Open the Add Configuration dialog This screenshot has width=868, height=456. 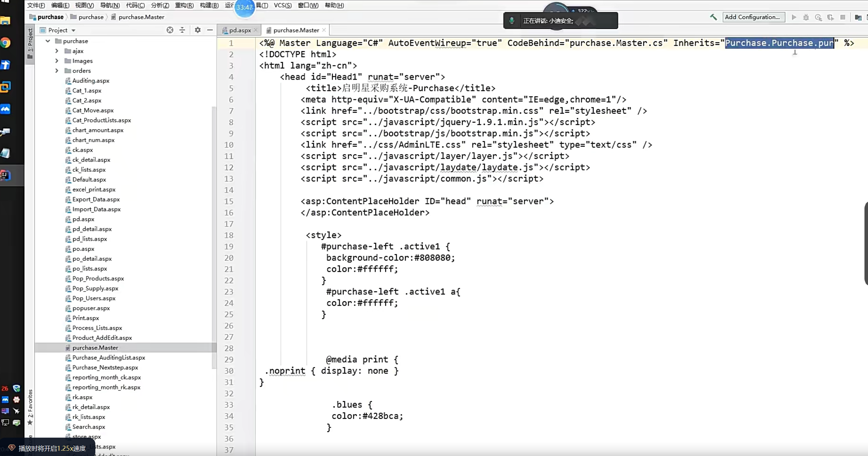pyautogui.click(x=754, y=17)
